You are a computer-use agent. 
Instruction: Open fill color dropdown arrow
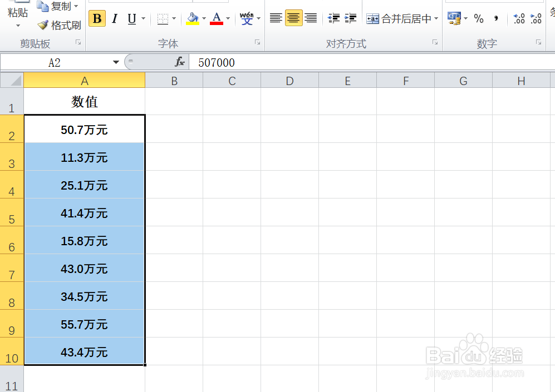pyautogui.click(x=204, y=18)
